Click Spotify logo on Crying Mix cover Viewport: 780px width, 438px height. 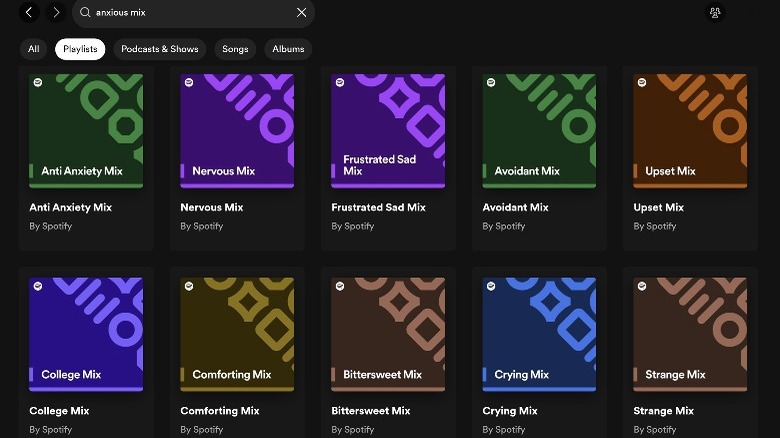tap(491, 286)
